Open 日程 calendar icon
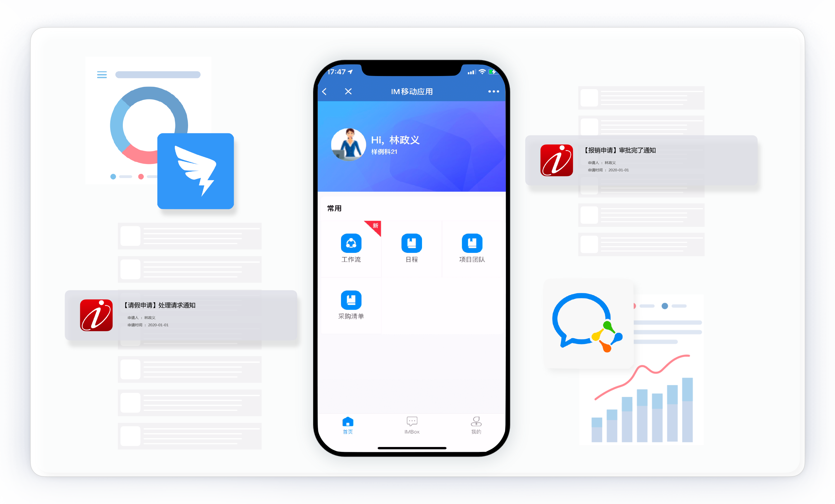The width and height of the screenshot is (835, 504). pos(412,243)
